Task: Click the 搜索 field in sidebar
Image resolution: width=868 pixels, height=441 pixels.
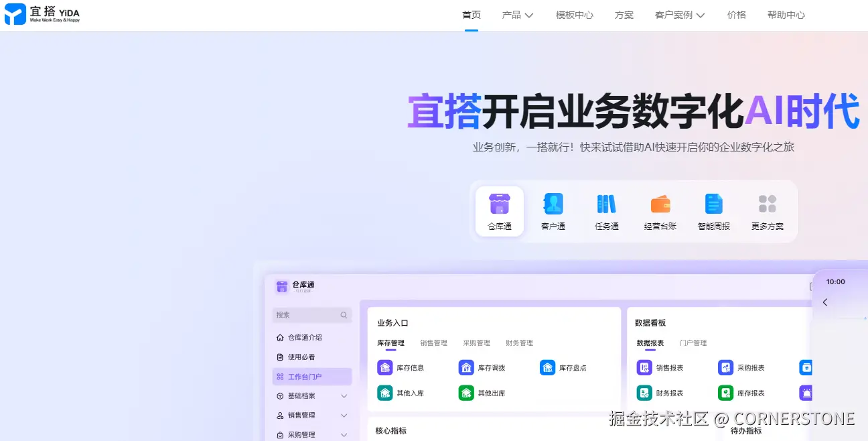Action: click(312, 315)
